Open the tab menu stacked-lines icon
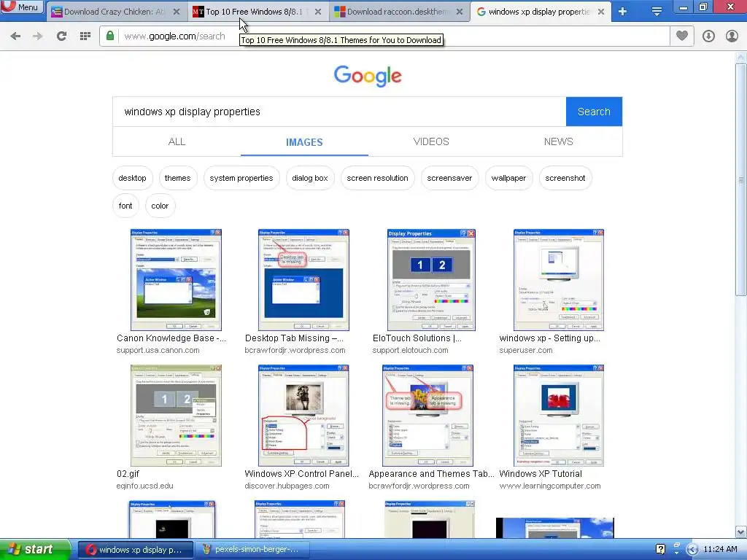This screenshot has width=747, height=560. coord(657,12)
